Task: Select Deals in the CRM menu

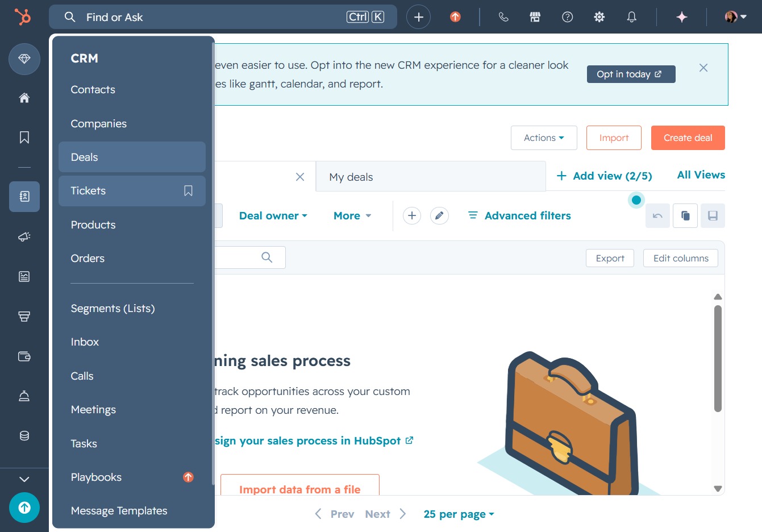Action: 132,157
